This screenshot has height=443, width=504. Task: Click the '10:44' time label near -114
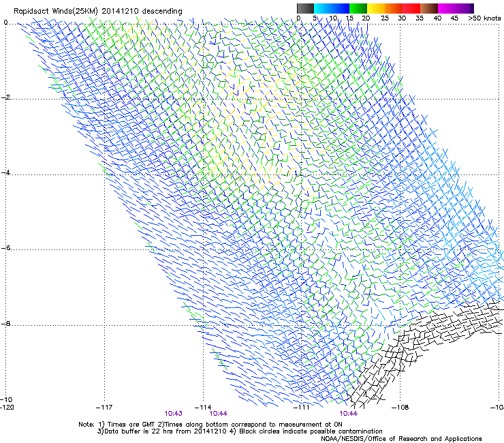click(x=218, y=414)
